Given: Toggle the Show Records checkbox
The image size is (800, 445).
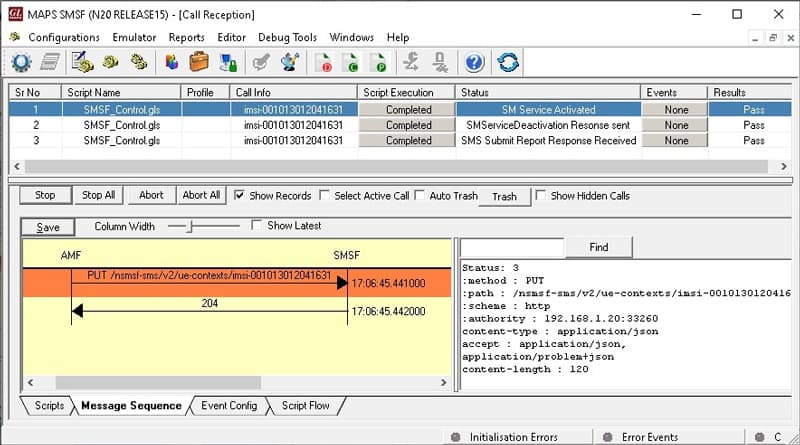Looking at the screenshot, I should pos(239,195).
